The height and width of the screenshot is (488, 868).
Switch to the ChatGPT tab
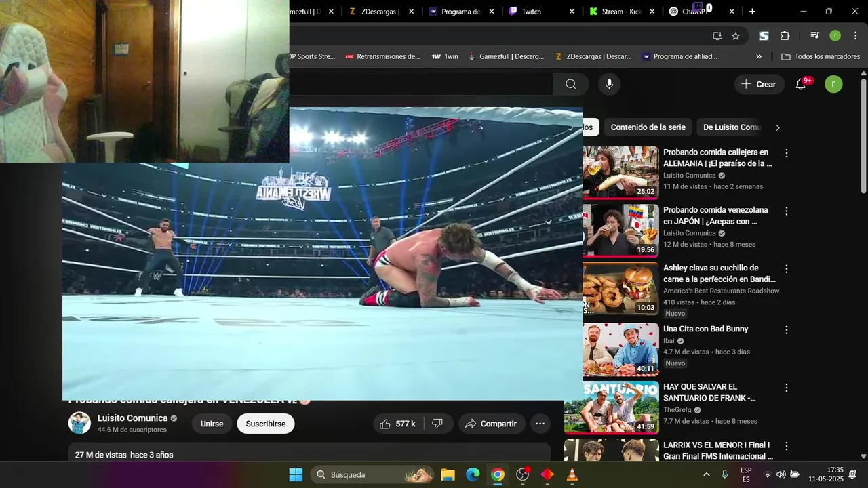coord(694,12)
